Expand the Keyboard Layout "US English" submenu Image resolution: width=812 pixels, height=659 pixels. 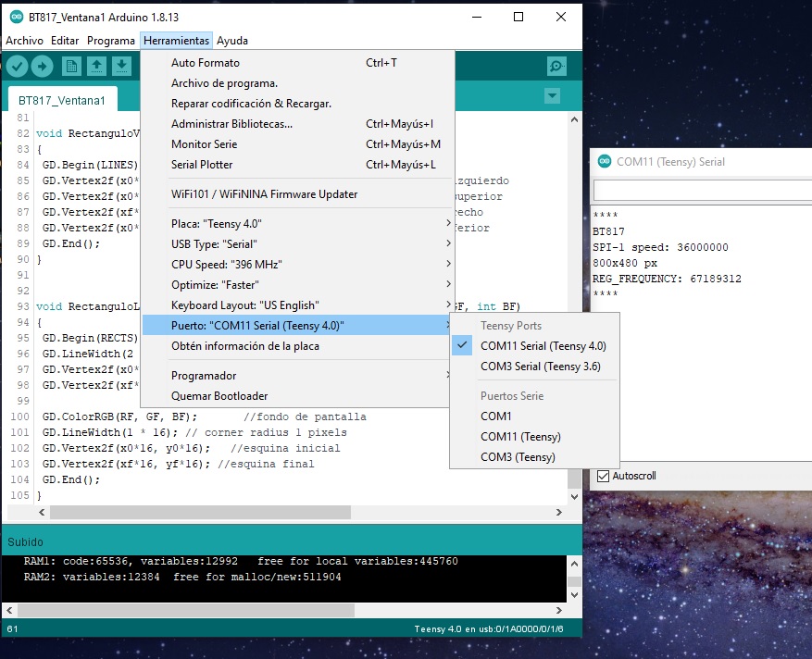pos(298,305)
